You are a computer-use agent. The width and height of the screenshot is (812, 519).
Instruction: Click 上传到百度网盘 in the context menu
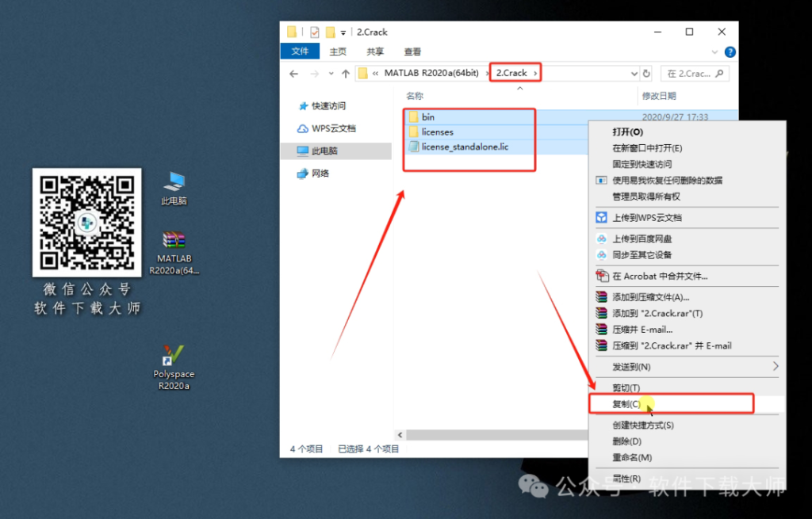[642, 239]
